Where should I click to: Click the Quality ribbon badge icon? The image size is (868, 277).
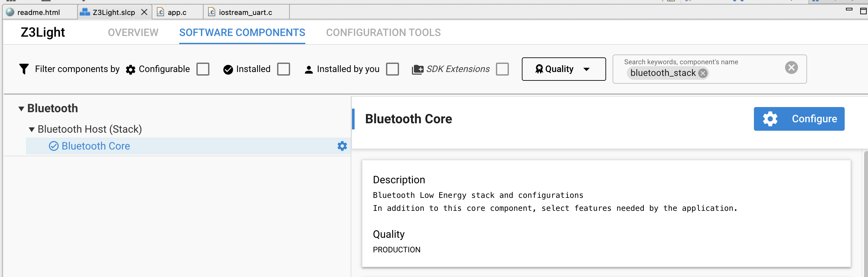[x=539, y=69]
